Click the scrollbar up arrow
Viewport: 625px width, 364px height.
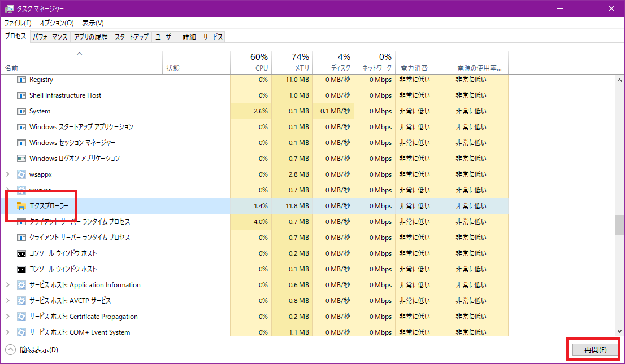point(619,80)
